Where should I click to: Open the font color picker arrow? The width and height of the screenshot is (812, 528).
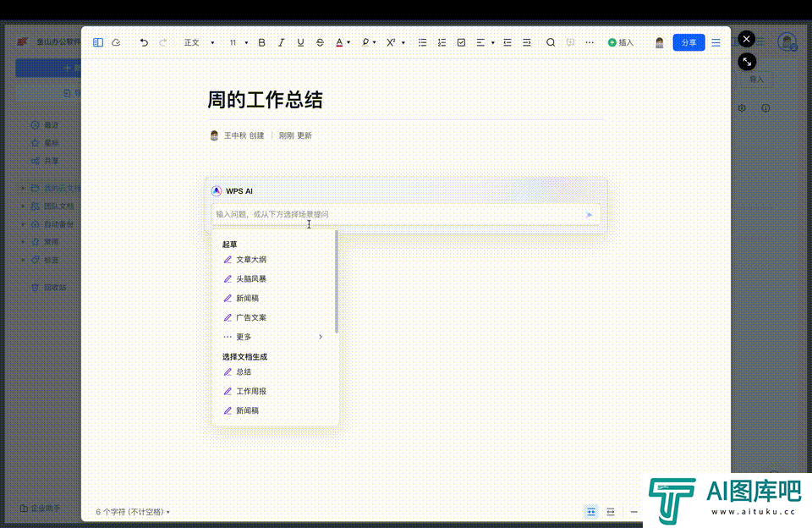pyautogui.click(x=349, y=42)
